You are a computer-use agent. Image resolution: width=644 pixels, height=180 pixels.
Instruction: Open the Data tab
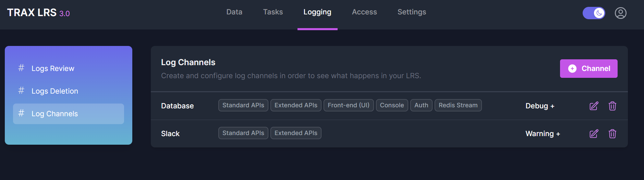pos(234,12)
